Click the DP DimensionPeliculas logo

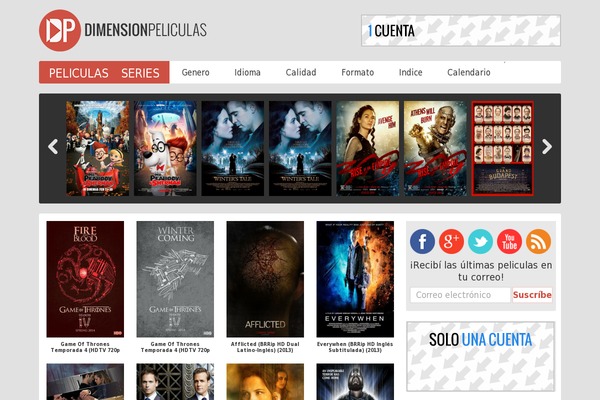(123, 30)
